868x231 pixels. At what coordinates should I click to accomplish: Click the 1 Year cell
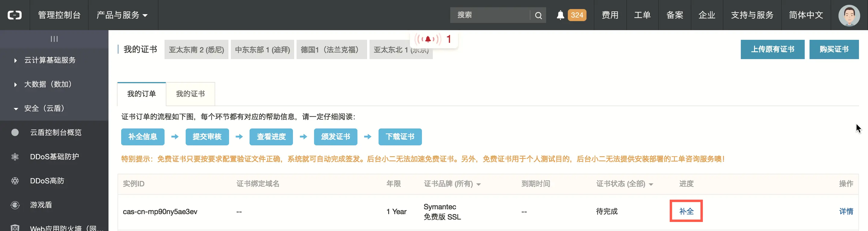click(397, 212)
